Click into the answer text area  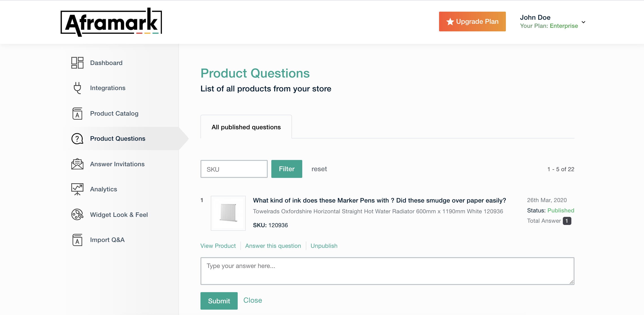tap(387, 271)
